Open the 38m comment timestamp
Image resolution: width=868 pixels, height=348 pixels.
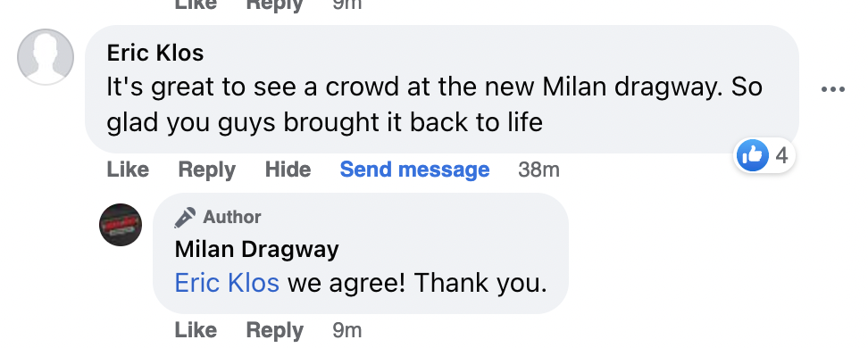[538, 170]
